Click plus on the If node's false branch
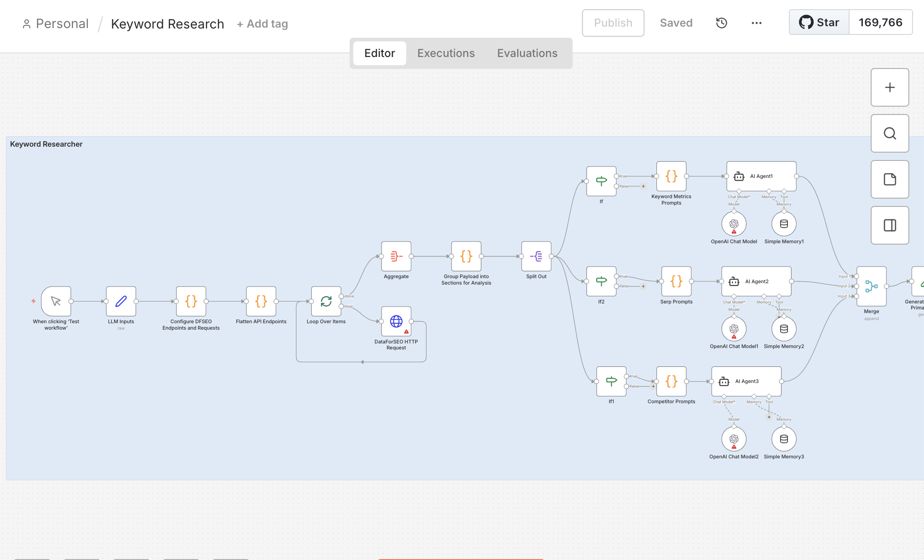Image resolution: width=924 pixels, height=560 pixels. (644, 187)
